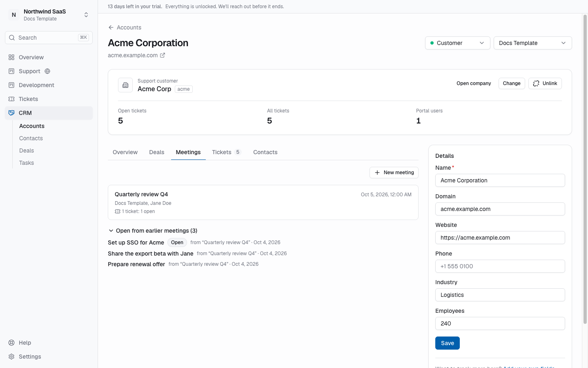Image resolution: width=588 pixels, height=368 pixels.
Task: Click the Website input field
Action: [x=500, y=238]
